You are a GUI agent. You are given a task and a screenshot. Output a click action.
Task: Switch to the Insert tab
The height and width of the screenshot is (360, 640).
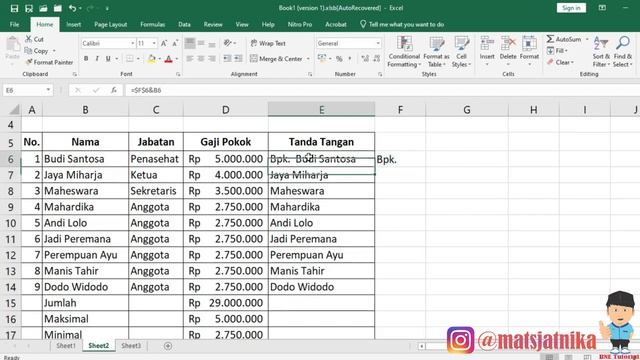pyautogui.click(x=73, y=24)
